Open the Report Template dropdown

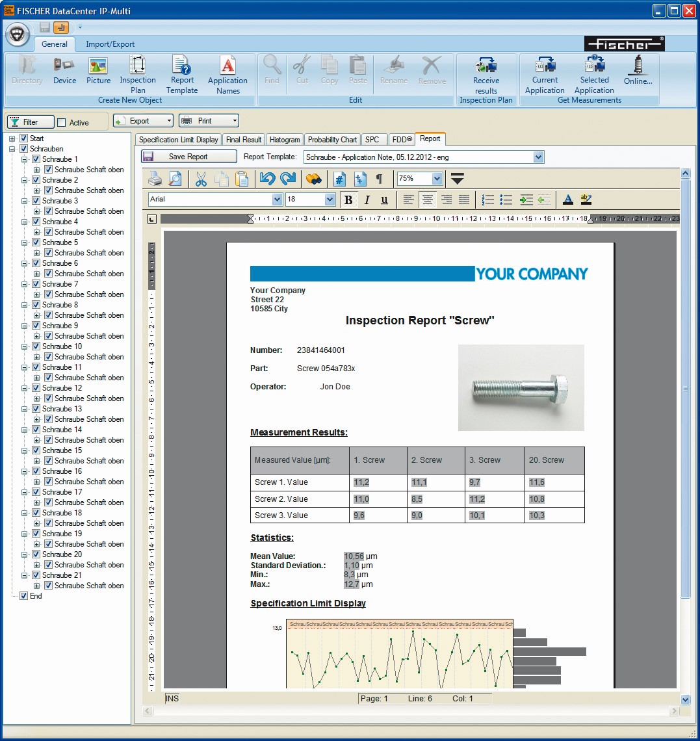click(x=538, y=157)
